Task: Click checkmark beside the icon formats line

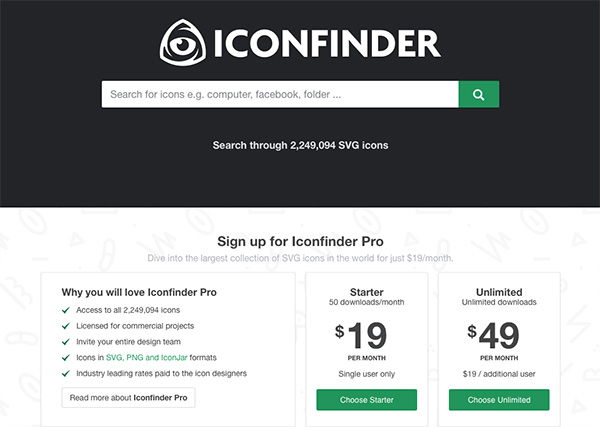Action: click(66, 357)
